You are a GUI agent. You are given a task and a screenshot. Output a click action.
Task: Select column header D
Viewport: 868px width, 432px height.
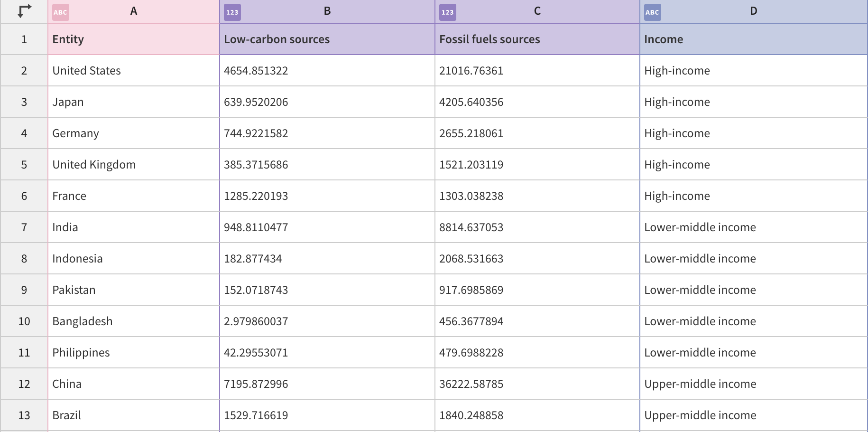point(753,11)
